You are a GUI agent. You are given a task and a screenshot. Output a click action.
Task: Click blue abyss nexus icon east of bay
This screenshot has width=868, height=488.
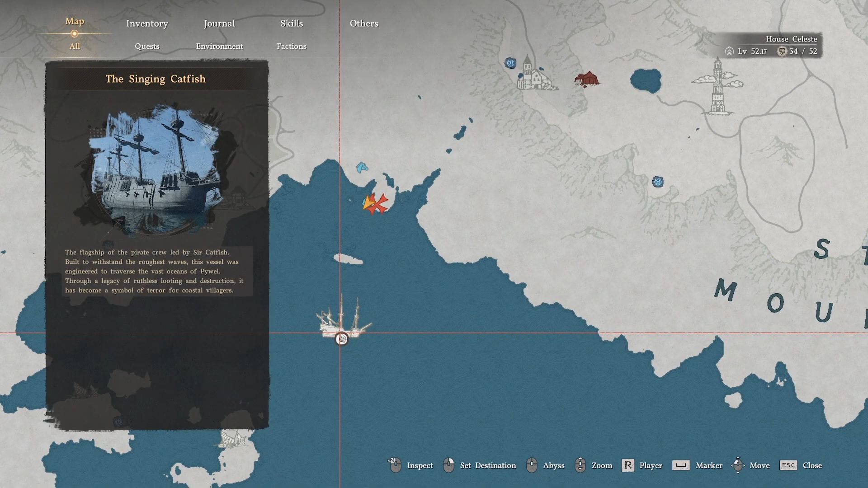click(x=658, y=182)
